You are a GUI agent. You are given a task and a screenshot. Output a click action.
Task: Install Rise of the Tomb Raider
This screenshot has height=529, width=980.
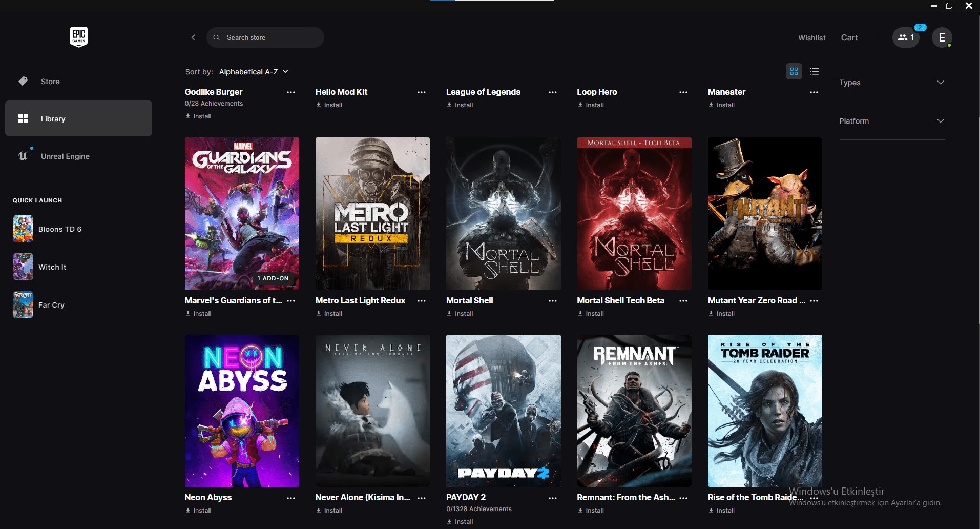(721, 511)
